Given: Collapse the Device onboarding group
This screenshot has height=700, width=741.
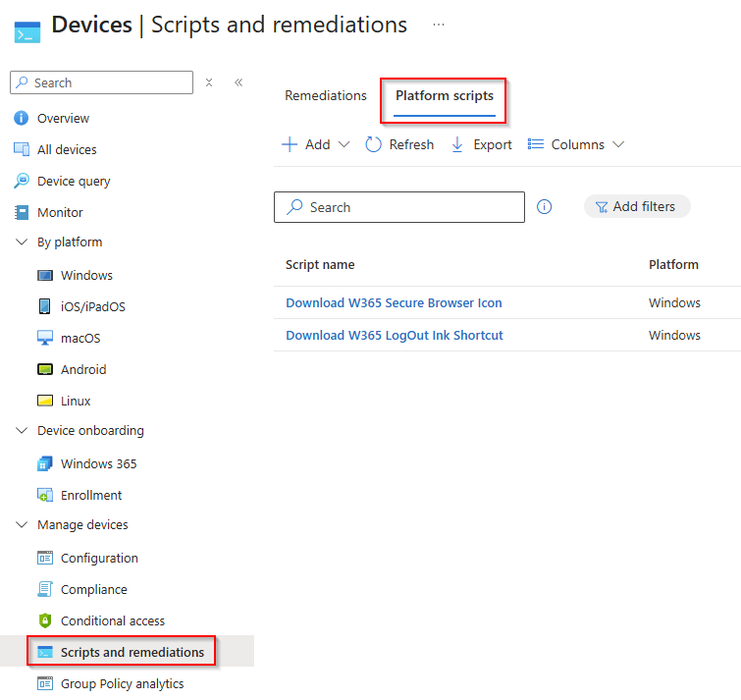Looking at the screenshot, I should point(22,431).
